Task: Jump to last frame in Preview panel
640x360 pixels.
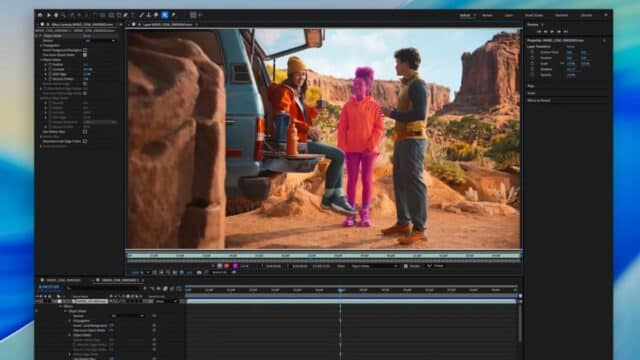Action: pyautogui.click(x=566, y=31)
